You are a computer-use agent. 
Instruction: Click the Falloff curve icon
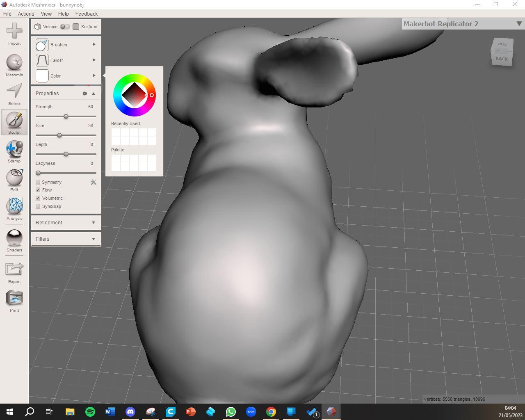click(x=42, y=60)
